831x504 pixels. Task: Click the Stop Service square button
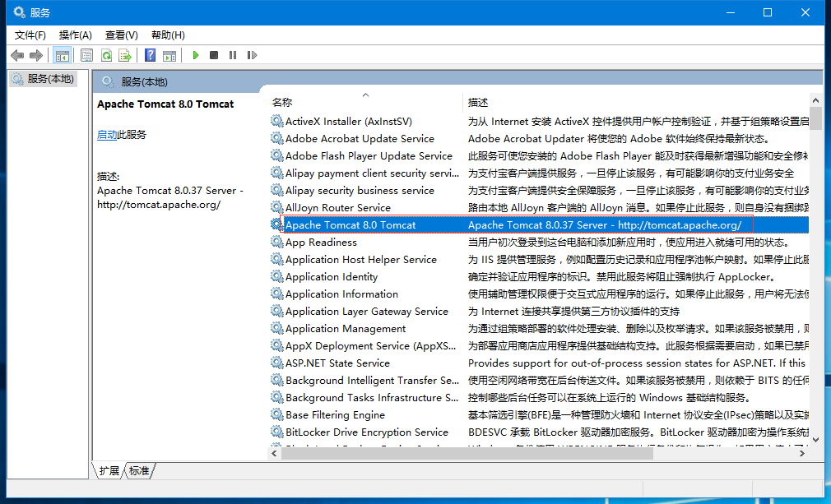coord(214,55)
